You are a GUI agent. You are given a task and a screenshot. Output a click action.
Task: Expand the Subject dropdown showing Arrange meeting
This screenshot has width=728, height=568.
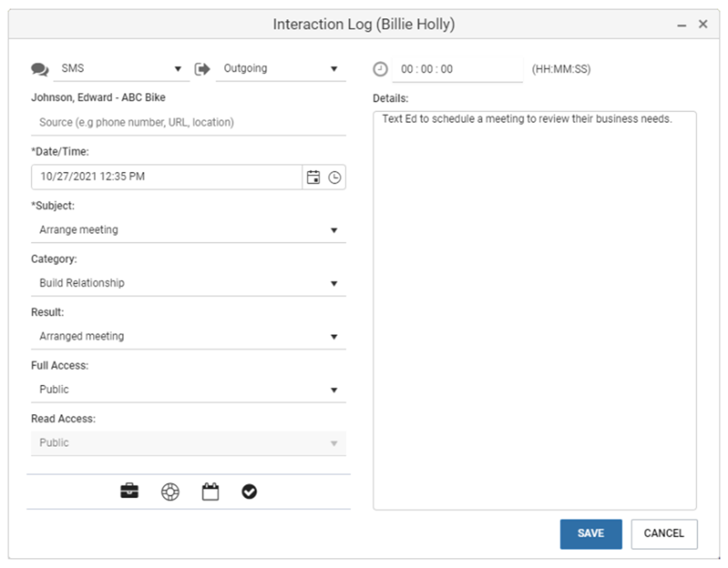tap(188, 230)
